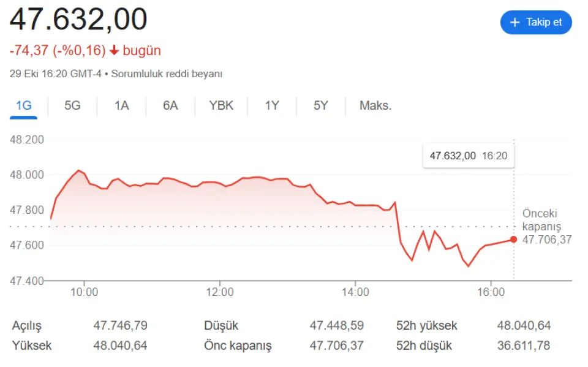
Task: Click the plus icon on Takip et
Action: point(514,22)
